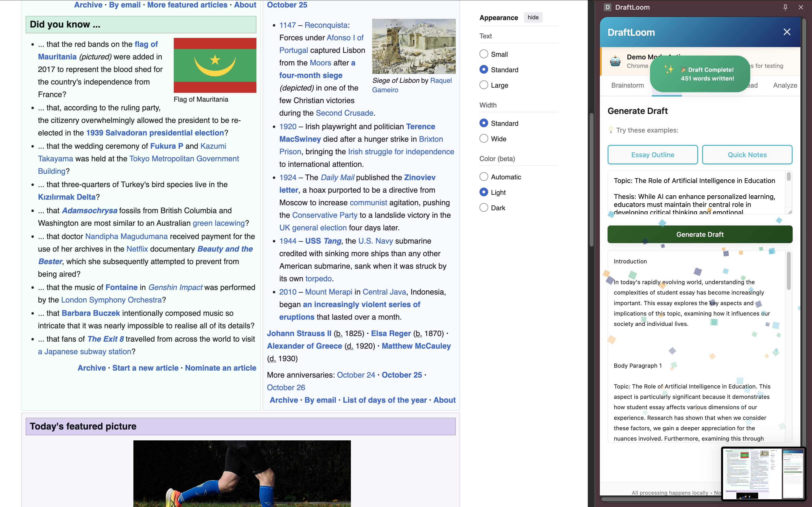Load the Quick Notes example
This screenshot has height=507, width=812.
pos(747,155)
